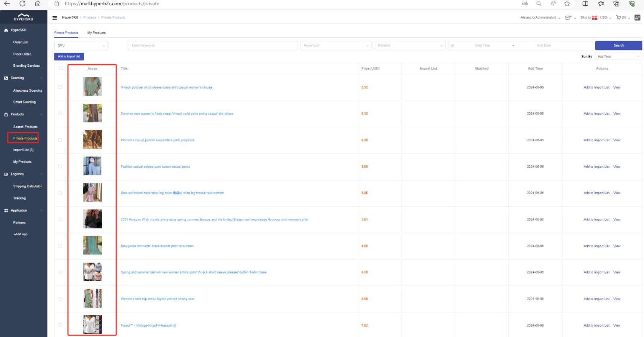Click the Denmark flag Ship to icon
This screenshot has height=337, width=644.
click(x=594, y=18)
